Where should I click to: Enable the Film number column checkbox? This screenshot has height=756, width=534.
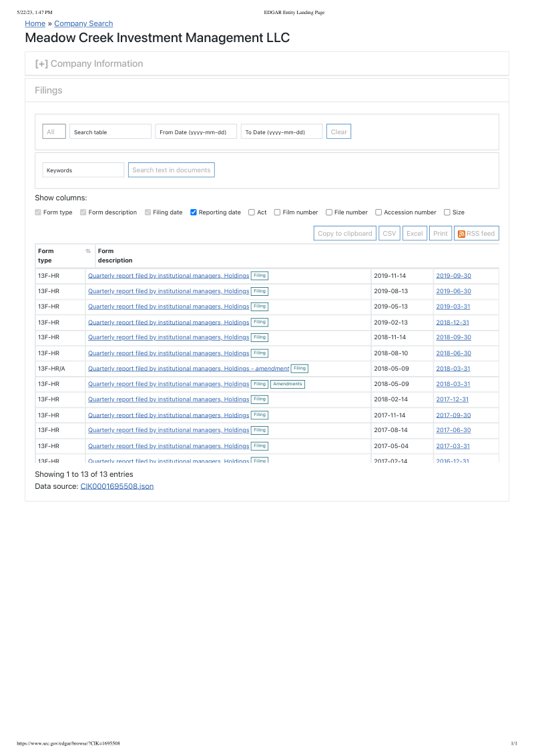click(277, 212)
